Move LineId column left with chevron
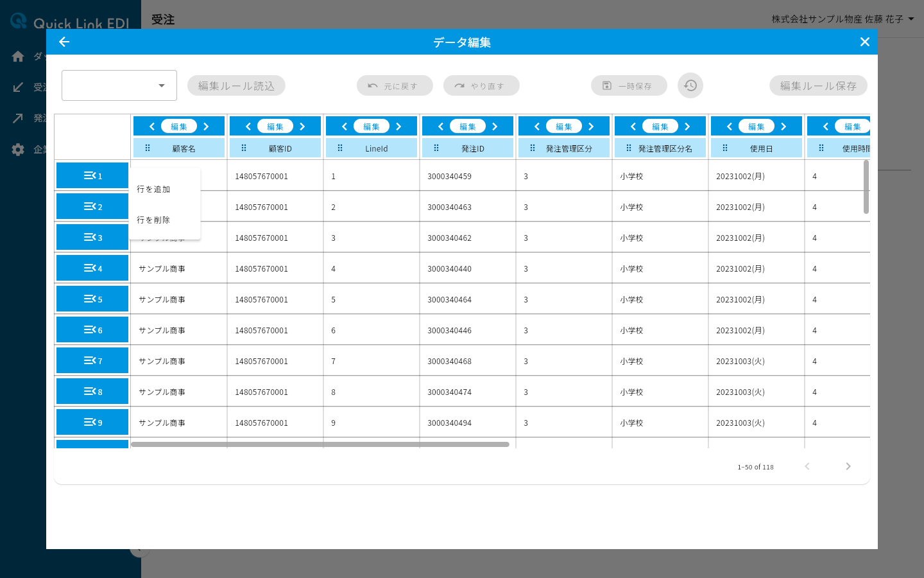 (345, 127)
